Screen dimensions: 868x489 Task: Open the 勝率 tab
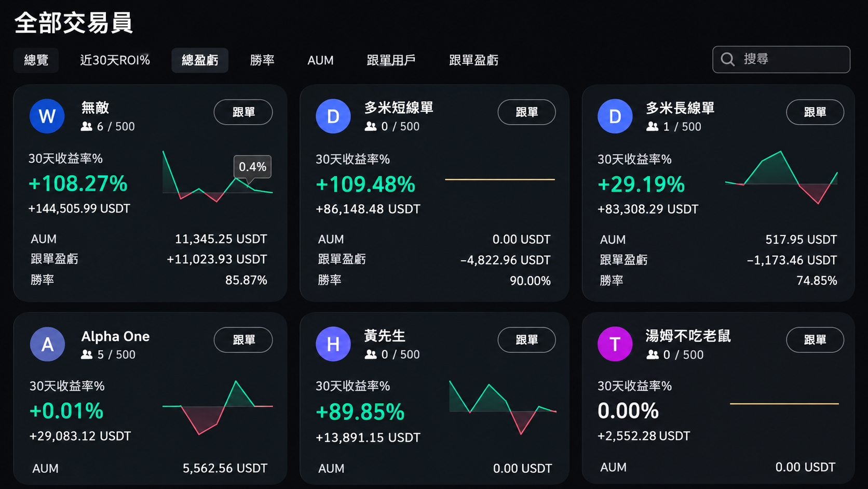[262, 60]
